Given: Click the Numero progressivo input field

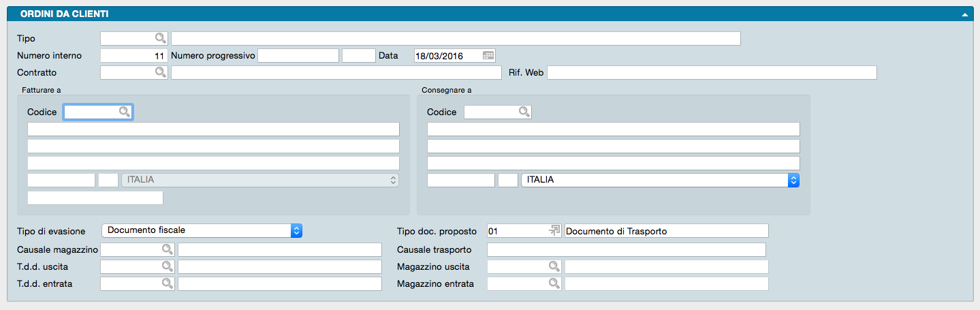Looking at the screenshot, I should pos(298,56).
